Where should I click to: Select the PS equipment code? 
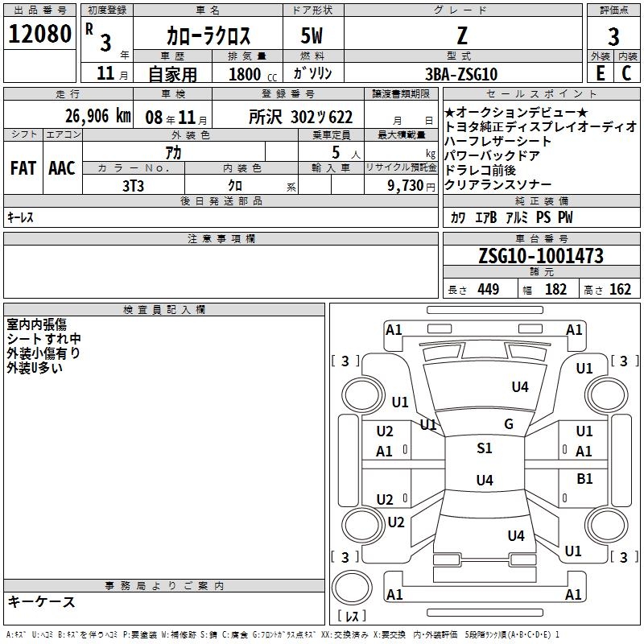543,217
